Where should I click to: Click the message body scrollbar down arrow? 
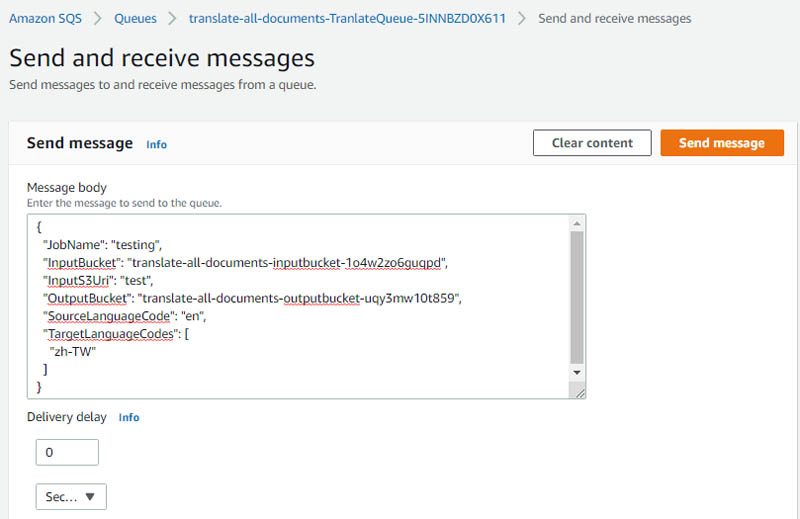577,373
